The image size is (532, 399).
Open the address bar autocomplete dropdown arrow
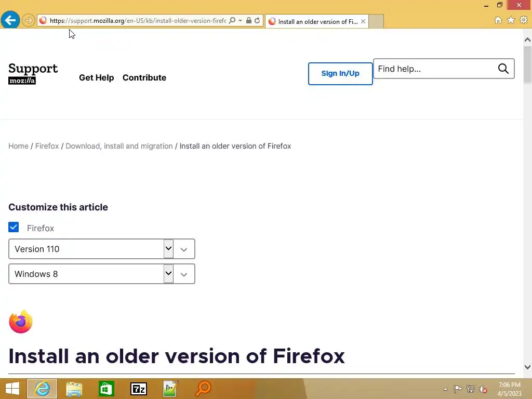(240, 21)
